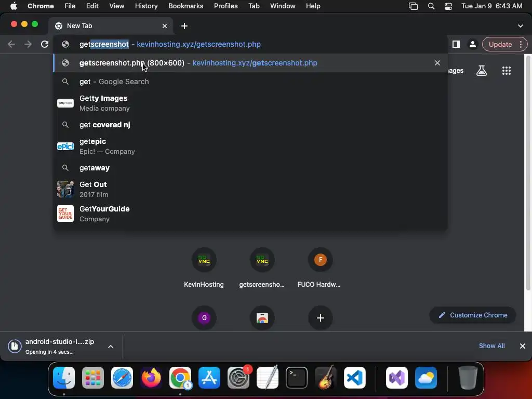
Task: Open the Apple menu
Action: point(14,6)
